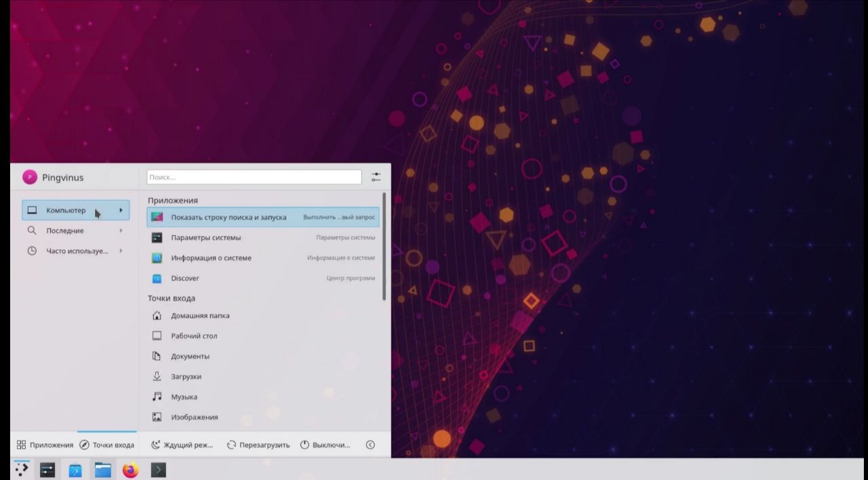The width and height of the screenshot is (868, 480).
Task: Open Информация о системе entry
Action: point(263,258)
